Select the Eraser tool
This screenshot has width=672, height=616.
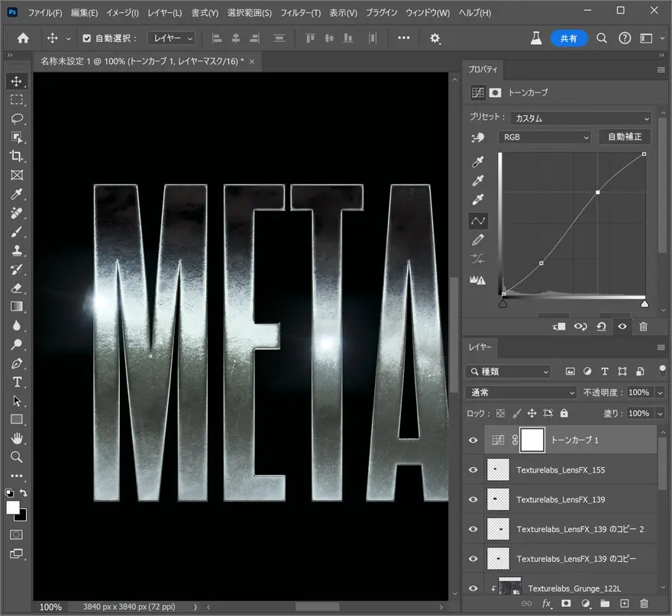point(17,289)
